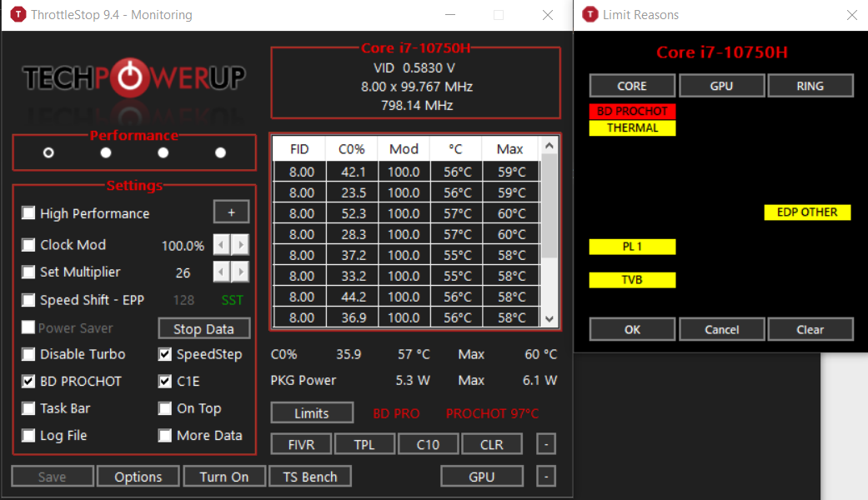868x500 pixels.
Task: Click CORE header in Limit Reasons
Action: 632,86
